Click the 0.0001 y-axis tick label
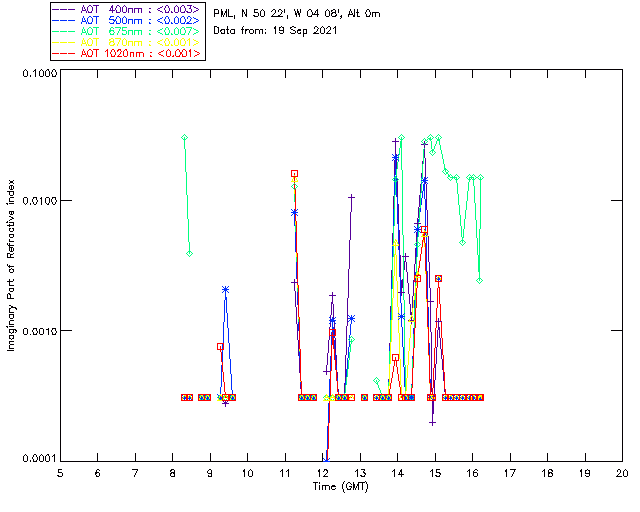The image size is (640, 512). (39, 459)
